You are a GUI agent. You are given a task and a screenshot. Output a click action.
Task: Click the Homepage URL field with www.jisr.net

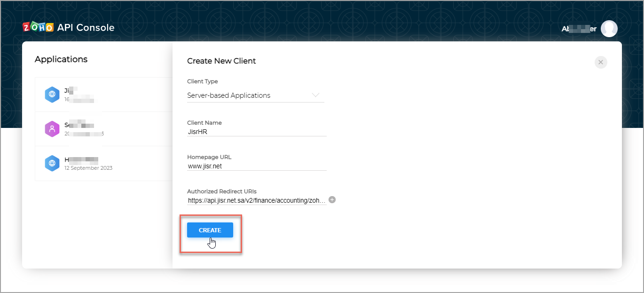(256, 166)
